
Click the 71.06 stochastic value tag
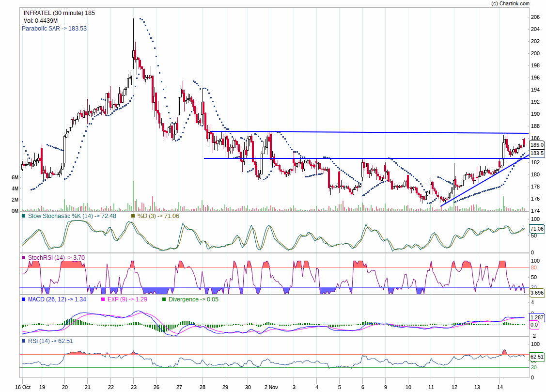tap(537, 229)
